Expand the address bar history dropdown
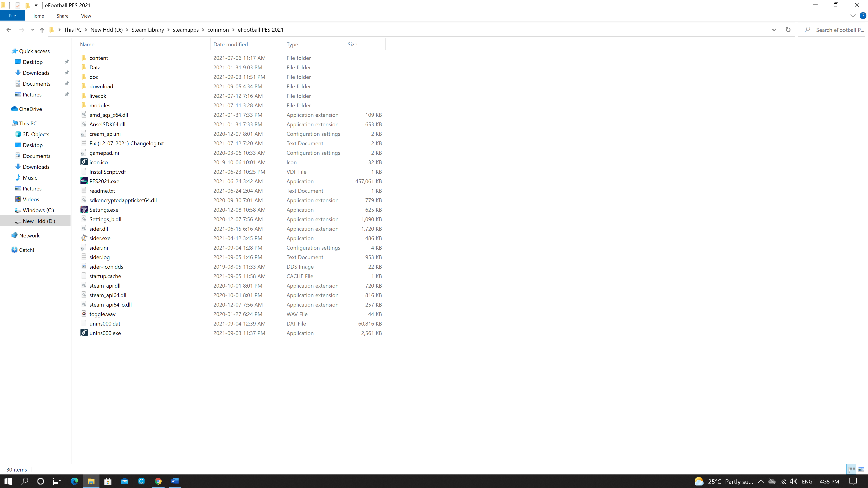The image size is (868, 488). (774, 30)
